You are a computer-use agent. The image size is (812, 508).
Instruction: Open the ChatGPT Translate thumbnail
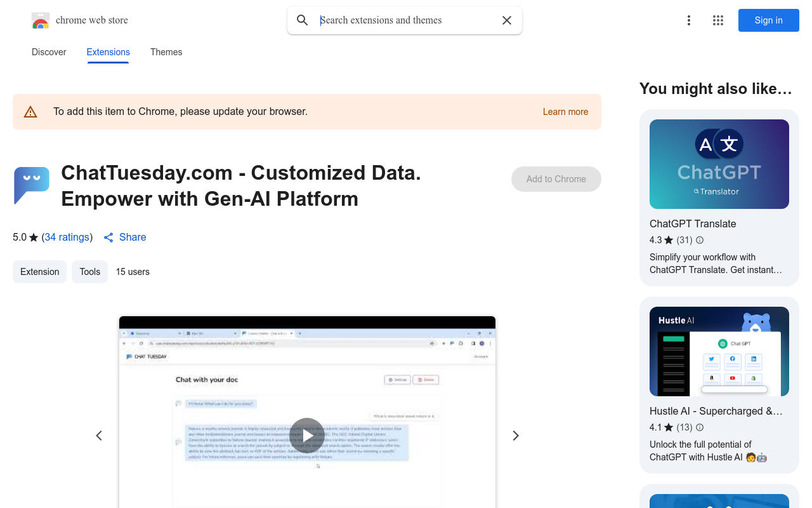pyautogui.click(x=719, y=164)
